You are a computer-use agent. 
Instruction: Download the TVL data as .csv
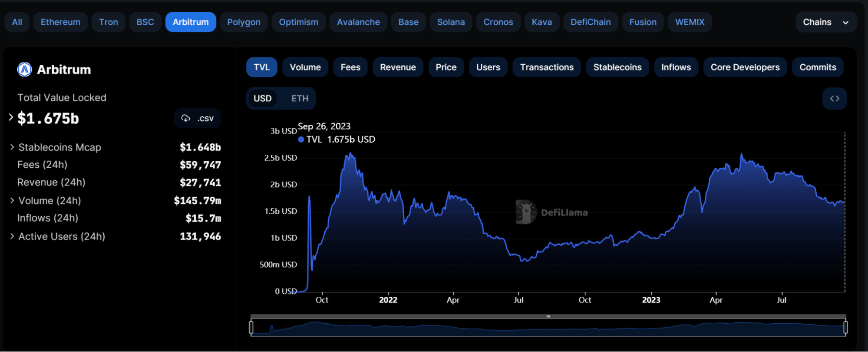tap(198, 118)
